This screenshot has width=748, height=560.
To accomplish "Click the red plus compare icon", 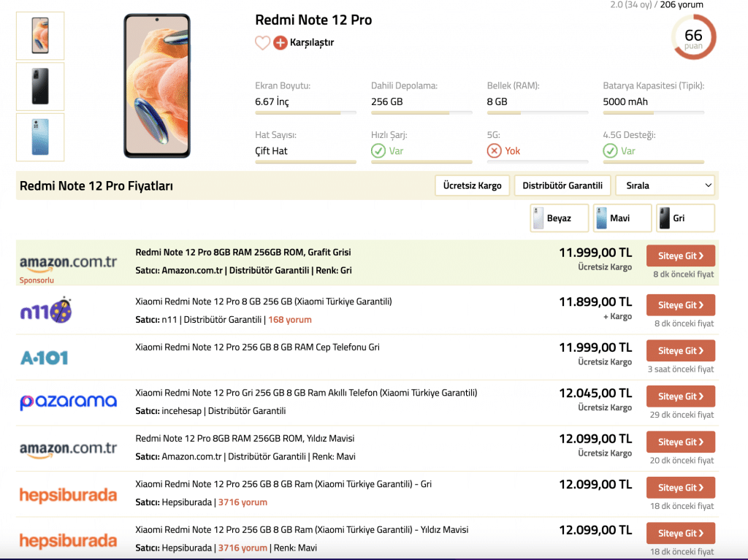I will coord(280,43).
